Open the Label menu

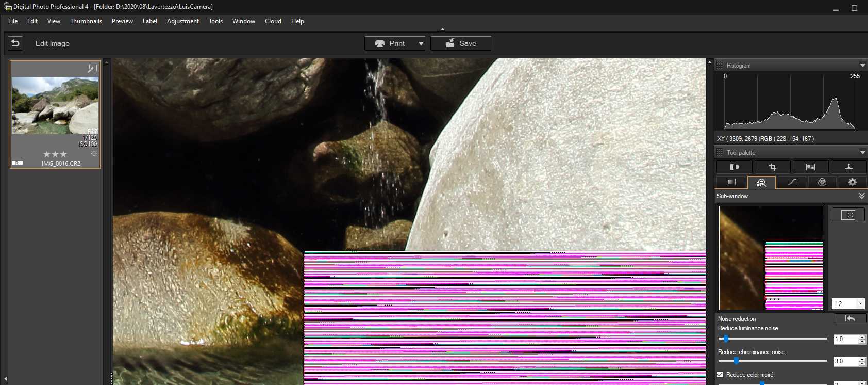click(150, 21)
